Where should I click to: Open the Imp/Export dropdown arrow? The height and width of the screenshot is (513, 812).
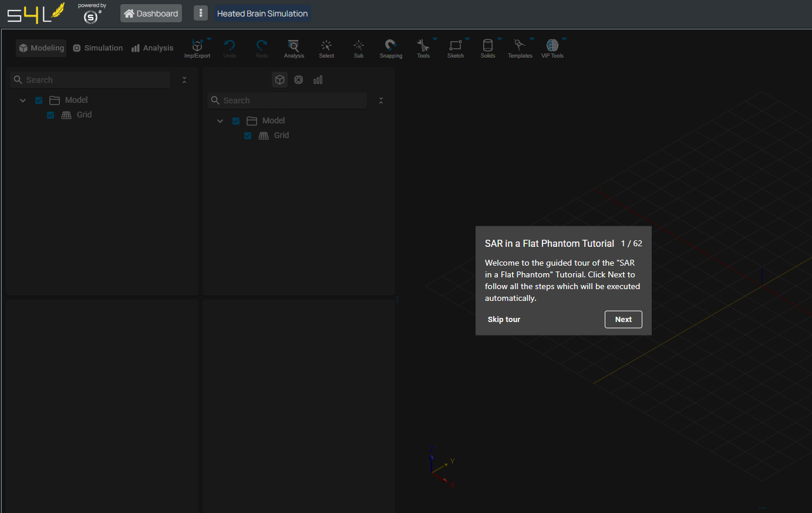[209, 39]
